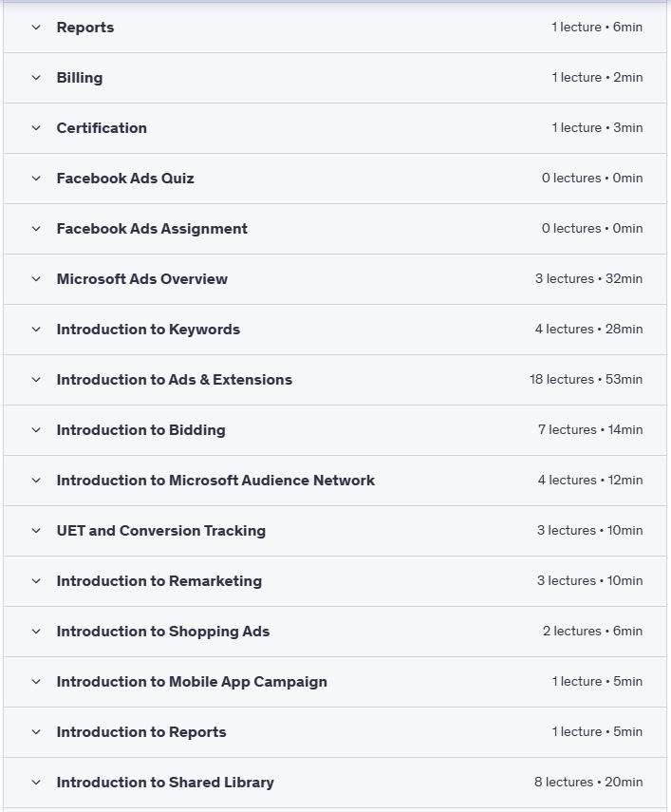This screenshot has height=812, width=671.
Task: Expand the Billing section chevron
Action: (x=36, y=78)
